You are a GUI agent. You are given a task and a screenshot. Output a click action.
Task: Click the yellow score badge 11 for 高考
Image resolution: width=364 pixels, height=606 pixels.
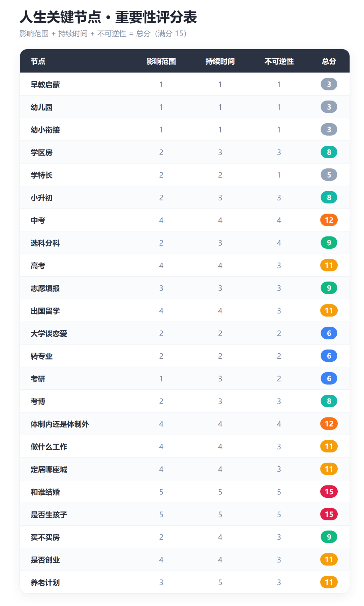point(329,265)
